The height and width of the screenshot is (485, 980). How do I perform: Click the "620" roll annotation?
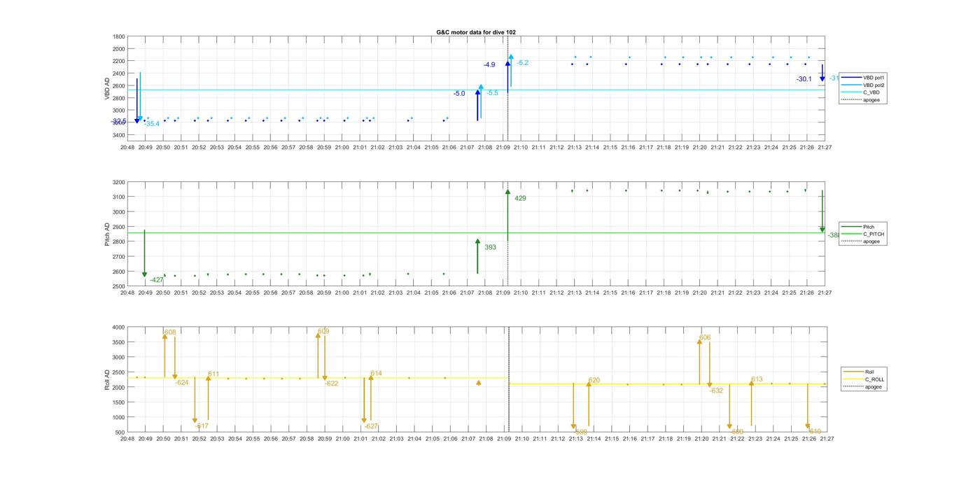[x=594, y=381]
